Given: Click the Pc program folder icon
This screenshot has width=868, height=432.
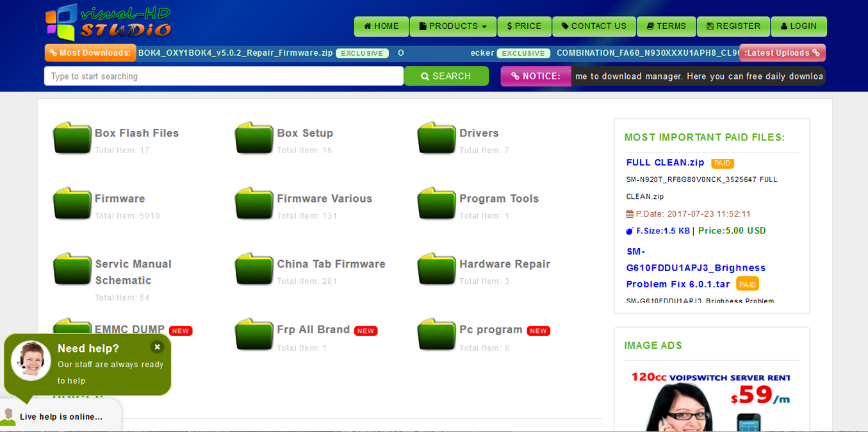Looking at the screenshot, I should (436, 334).
